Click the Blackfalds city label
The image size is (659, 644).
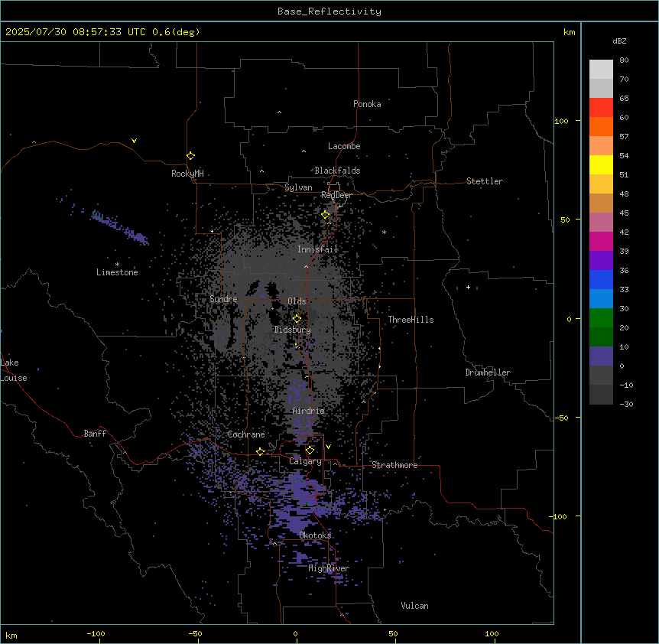(x=337, y=171)
